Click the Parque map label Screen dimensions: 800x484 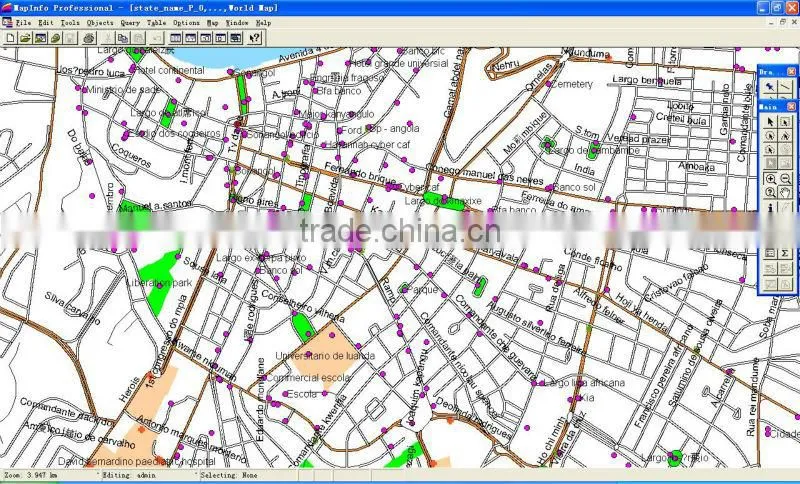point(423,290)
